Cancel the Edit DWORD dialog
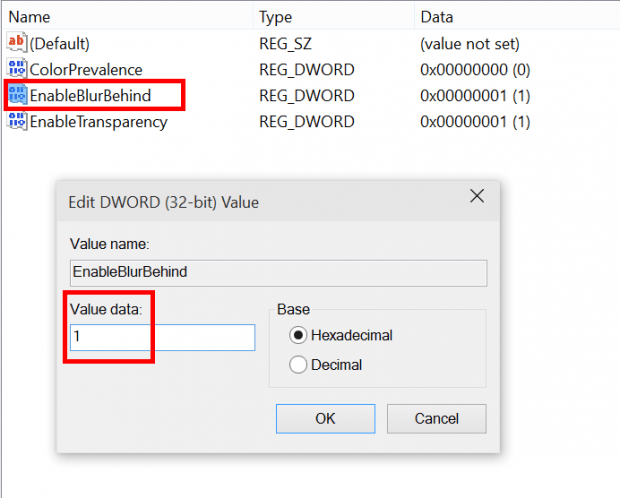 click(436, 418)
